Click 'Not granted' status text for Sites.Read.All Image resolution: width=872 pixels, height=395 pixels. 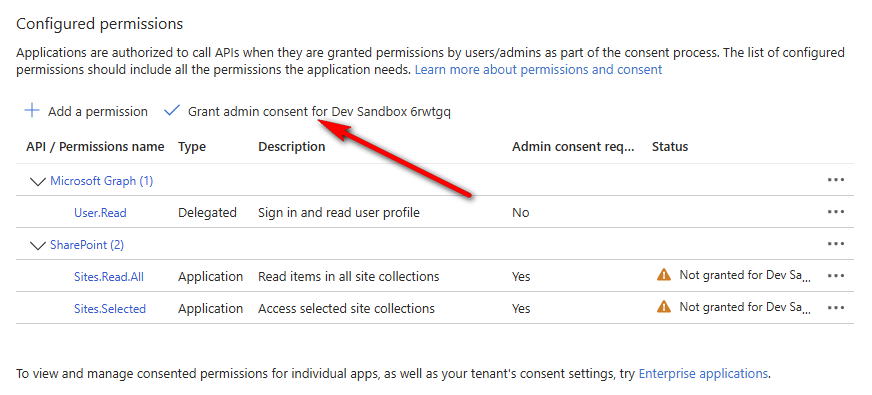[745, 275]
